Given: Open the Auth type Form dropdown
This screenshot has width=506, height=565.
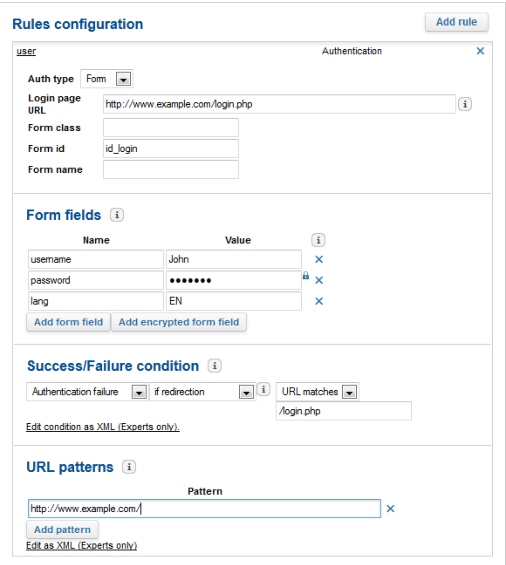Looking at the screenshot, I should point(107,79).
